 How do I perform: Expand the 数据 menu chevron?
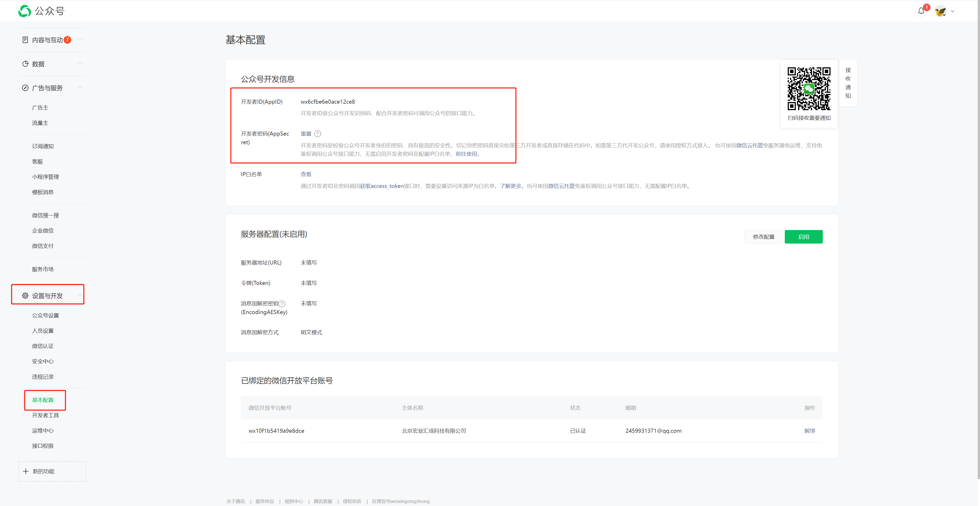pyautogui.click(x=80, y=64)
